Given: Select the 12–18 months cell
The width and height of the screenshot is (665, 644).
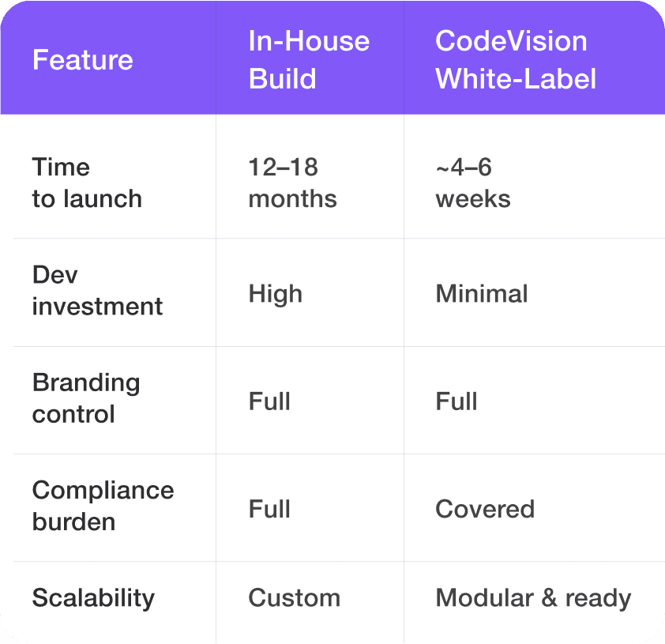Looking at the screenshot, I should point(292,183).
